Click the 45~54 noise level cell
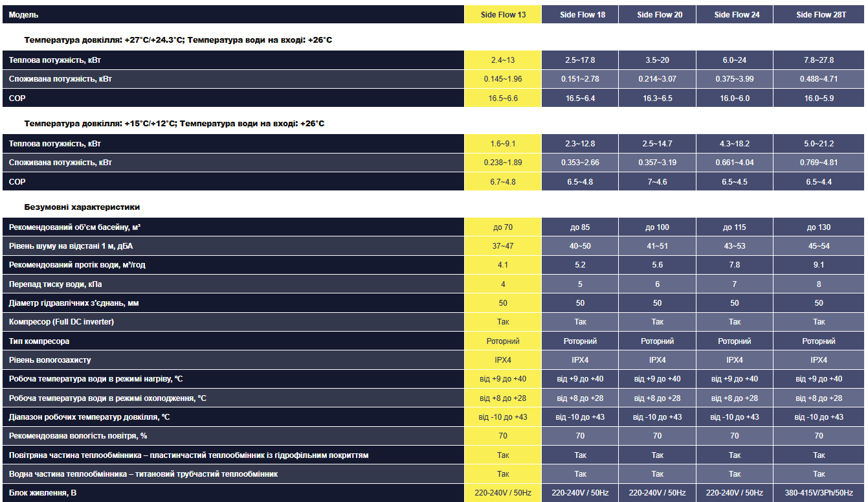This screenshot has width=868, height=502. 819,246
